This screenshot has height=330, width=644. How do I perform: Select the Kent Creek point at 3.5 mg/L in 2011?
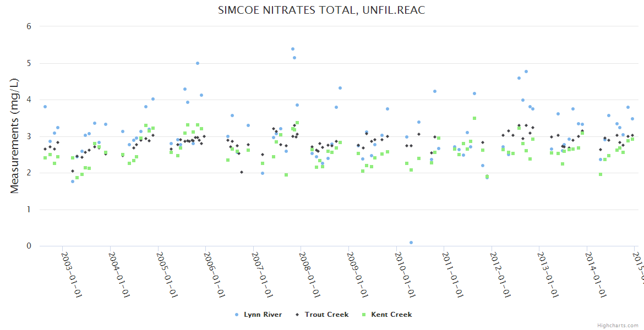tap(474, 118)
